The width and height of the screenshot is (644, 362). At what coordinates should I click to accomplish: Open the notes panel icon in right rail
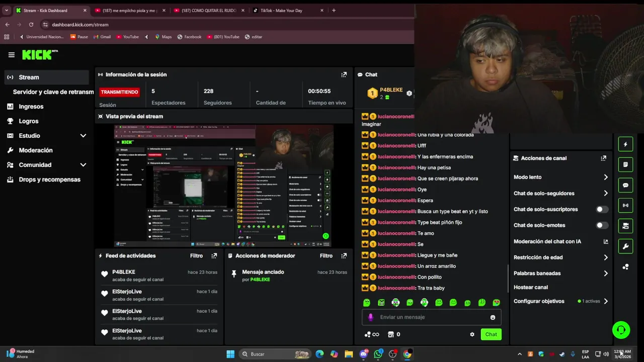(x=625, y=164)
